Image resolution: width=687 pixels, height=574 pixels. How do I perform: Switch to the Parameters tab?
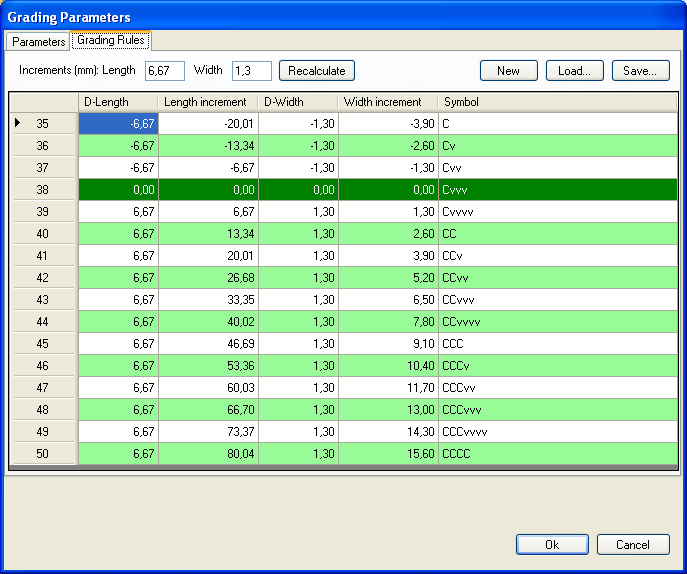[x=38, y=42]
